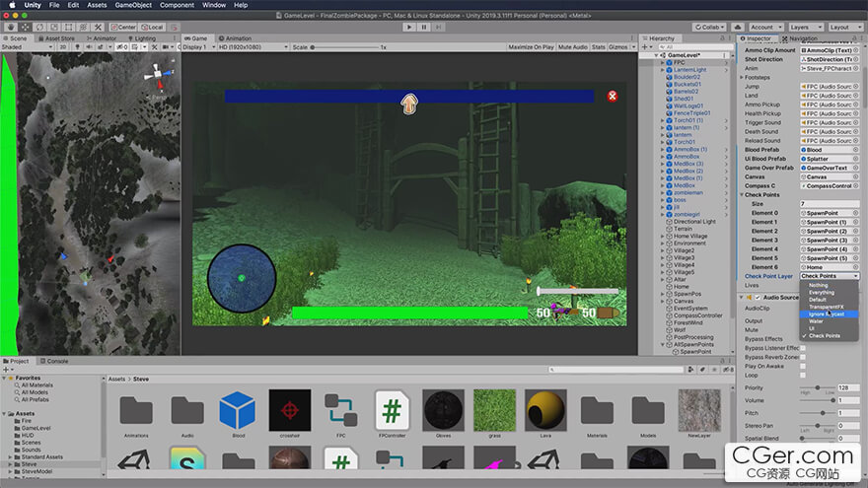This screenshot has width=868, height=488.
Task: Click the scene orientation gizmo
Action: coord(159,75)
